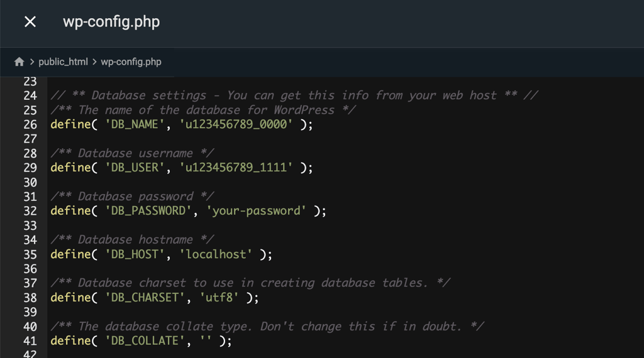Click line number 41 in gutter
Viewport: 644px width, 358px height.
(30, 341)
